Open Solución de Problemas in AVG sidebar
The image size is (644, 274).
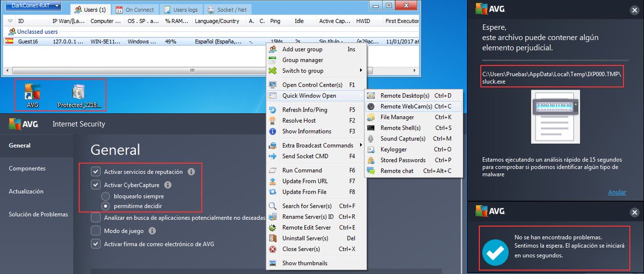38,214
